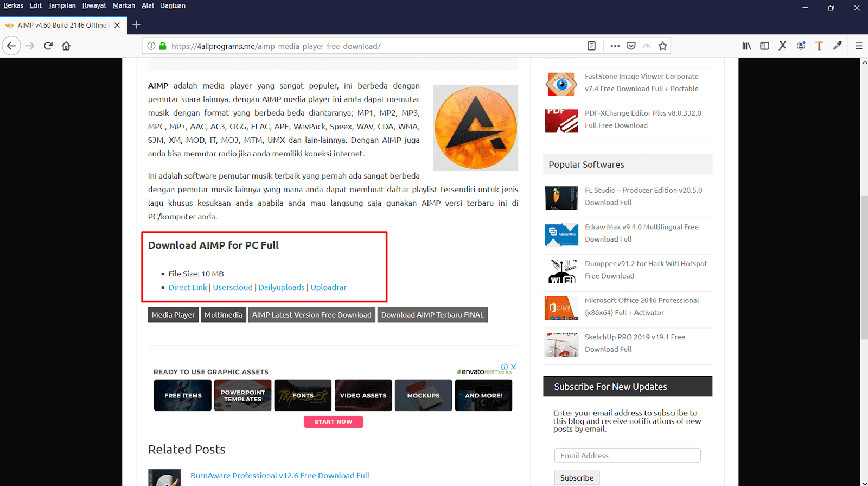Open the Multimedia tag

(x=223, y=315)
